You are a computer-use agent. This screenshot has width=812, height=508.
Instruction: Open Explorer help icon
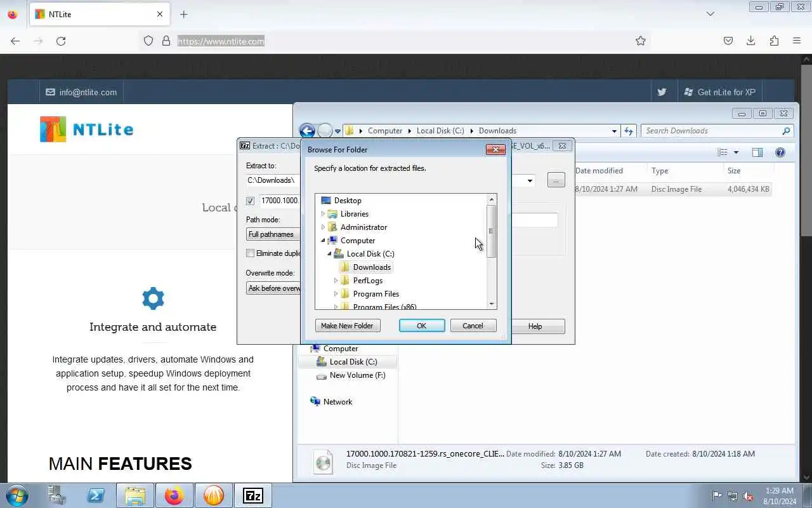[780, 152]
